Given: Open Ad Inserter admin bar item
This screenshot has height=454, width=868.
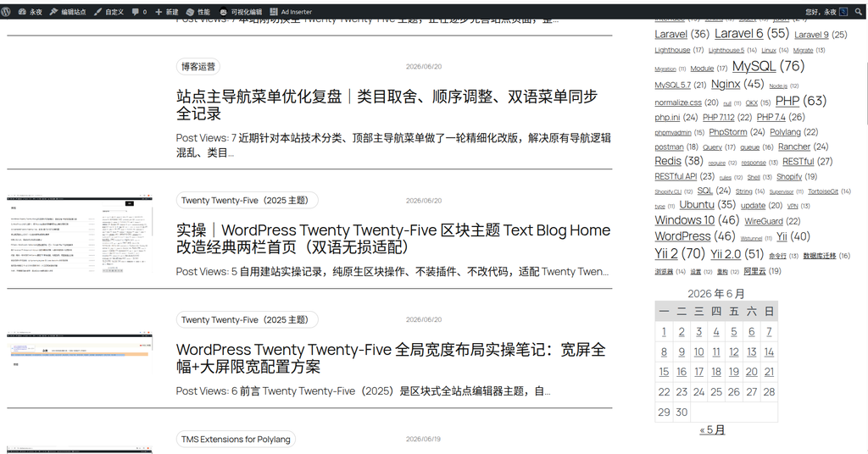Looking at the screenshot, I should pyautogui.click(x=291, y=12).
